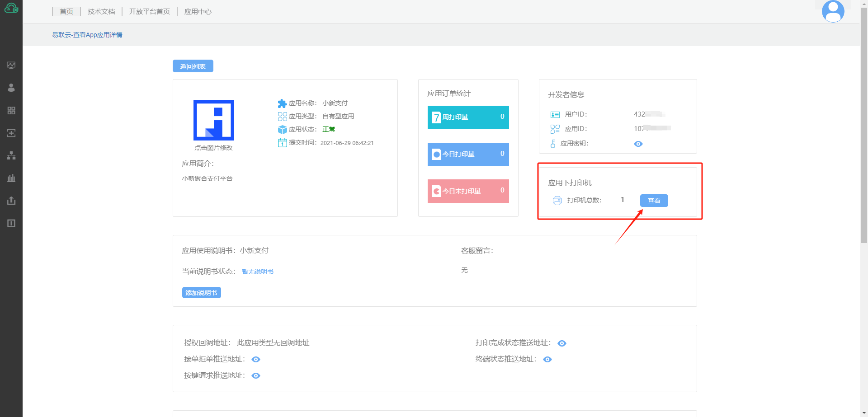The height and width of the screenshot is (417, 868).
Task: Open the user profile sidebar icon
Action: click(11, 88)
